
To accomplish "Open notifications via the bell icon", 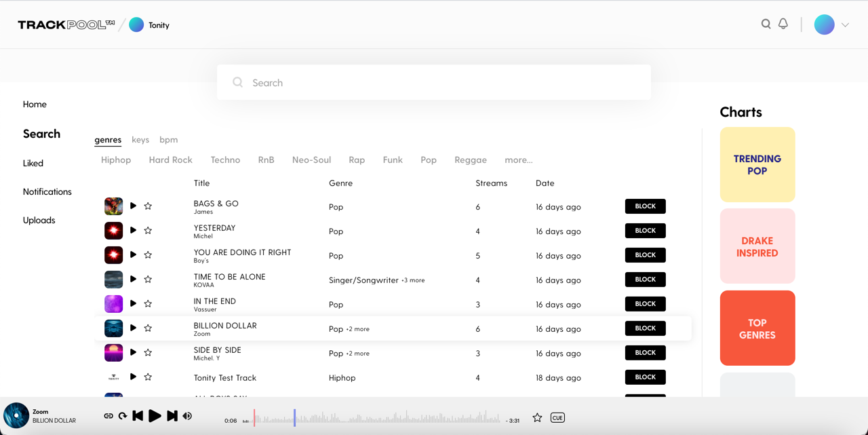I will point(783,23).
